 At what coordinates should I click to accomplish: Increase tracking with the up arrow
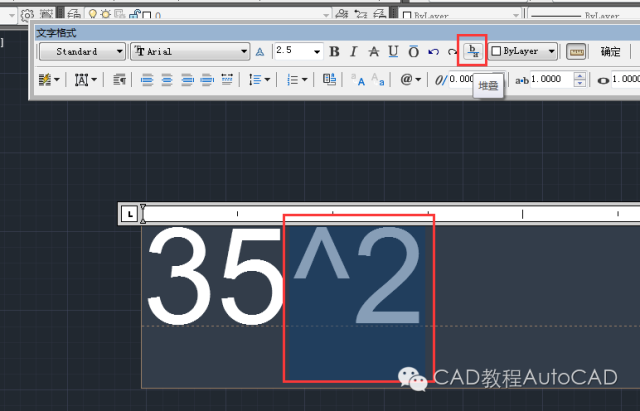coord(580,76)
